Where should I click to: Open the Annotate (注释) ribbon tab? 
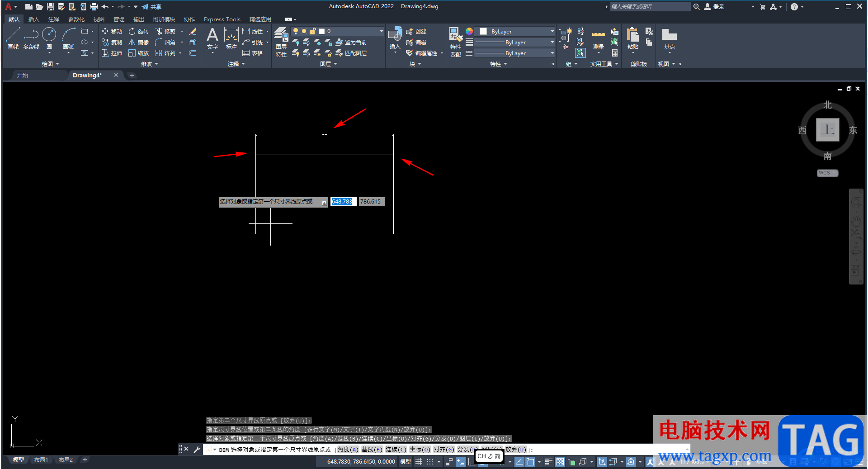pyautogui.click(x=54, y=19)
